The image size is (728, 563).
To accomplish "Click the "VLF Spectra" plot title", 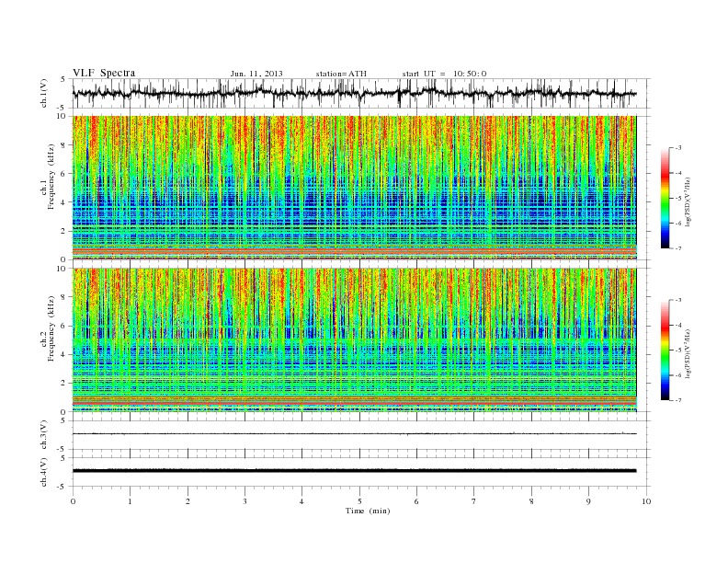I will [104, 73].
